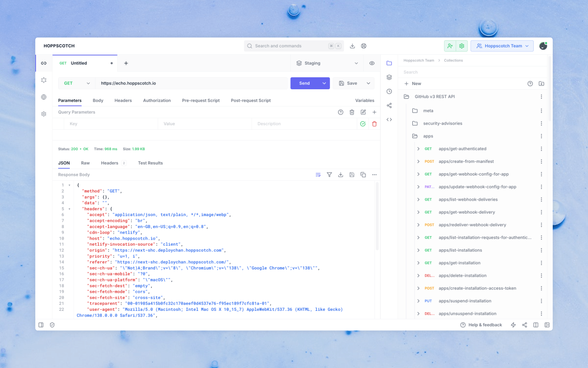Clear all query parameters trash icon
Screen dimensions: 588x368
[x=352, y=112]
